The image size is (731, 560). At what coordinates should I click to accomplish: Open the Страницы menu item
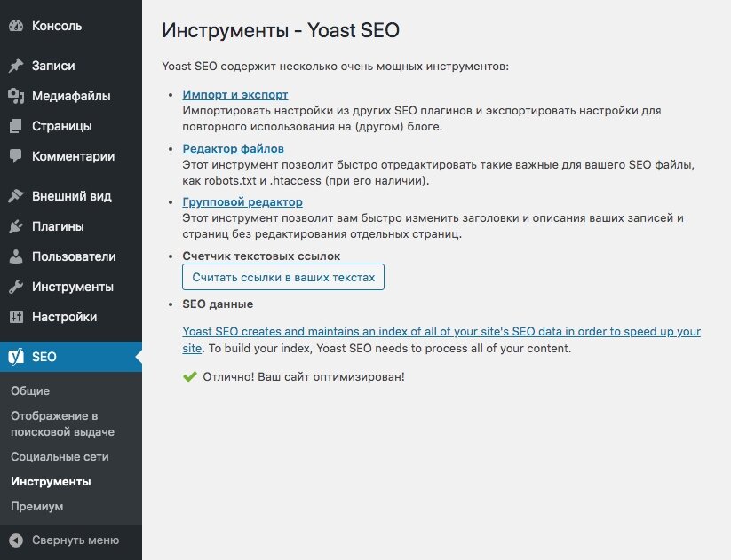pyautogui.click(x=71, y=126)
